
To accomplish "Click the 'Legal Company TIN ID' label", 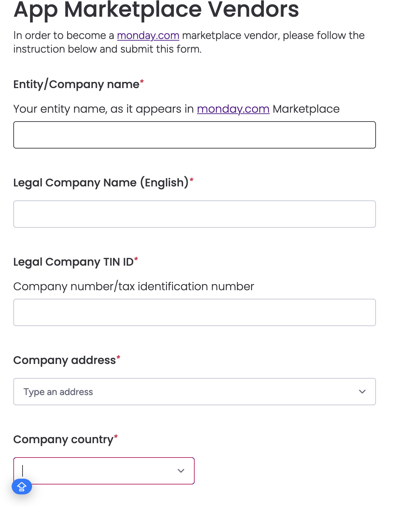I will (x=73, y=262).
